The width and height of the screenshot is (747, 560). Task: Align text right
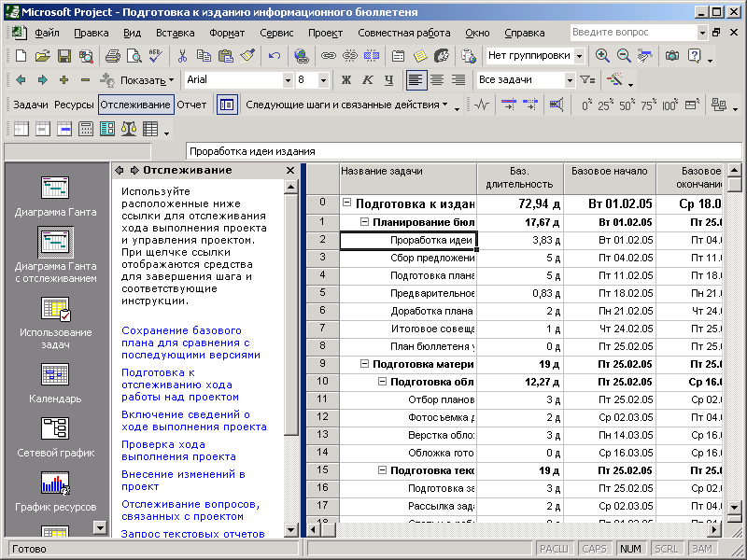pyautogui.click(x=458, y=80)
